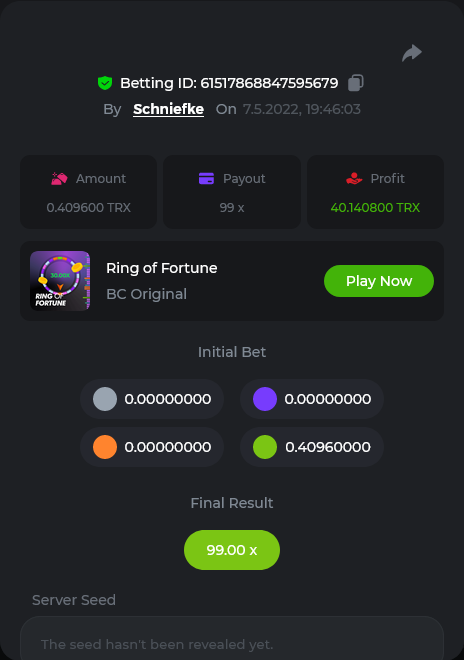Select the purple color bet circle
This screenshot has width=464, height=660.
click(x=265, y=399)
